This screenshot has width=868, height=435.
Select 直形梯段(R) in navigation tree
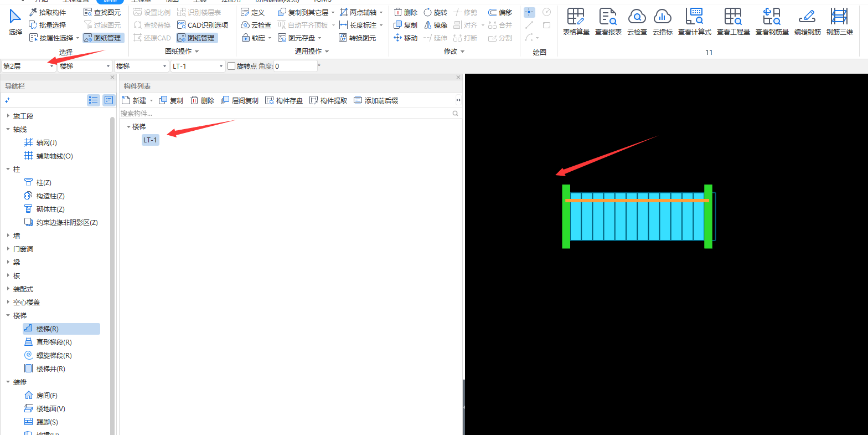[x=54, y=342]
